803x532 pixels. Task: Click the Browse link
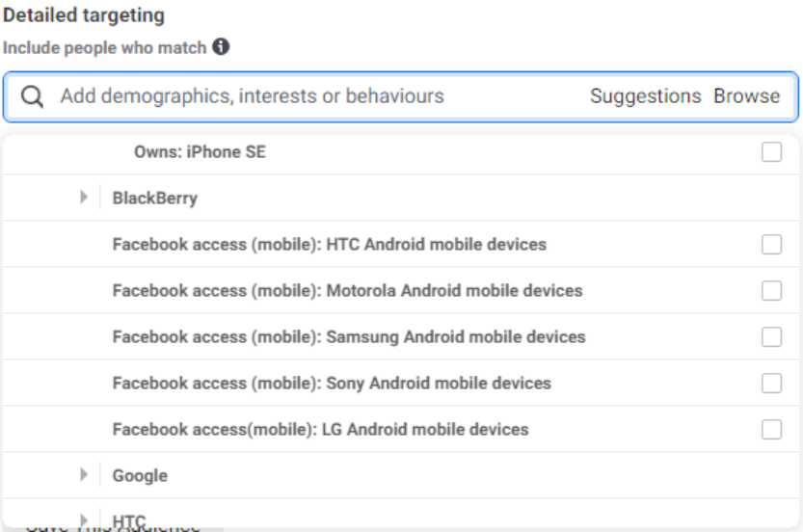tap(746, 96)
